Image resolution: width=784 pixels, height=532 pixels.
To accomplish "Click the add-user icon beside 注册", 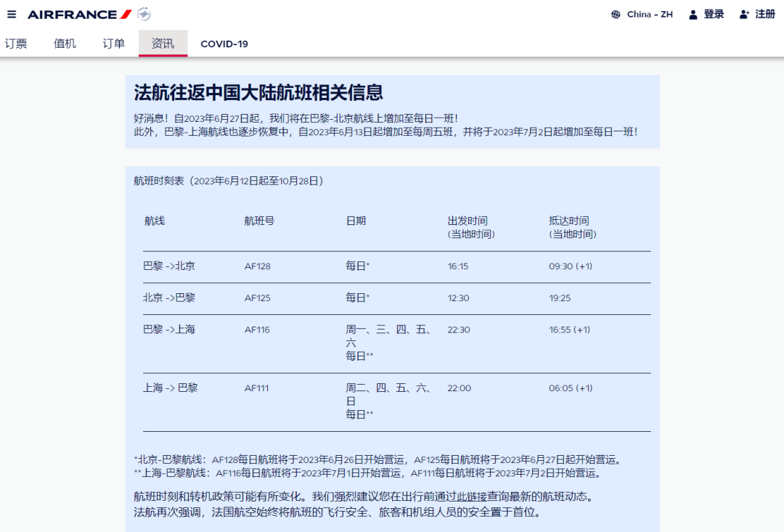I will 744,15.
